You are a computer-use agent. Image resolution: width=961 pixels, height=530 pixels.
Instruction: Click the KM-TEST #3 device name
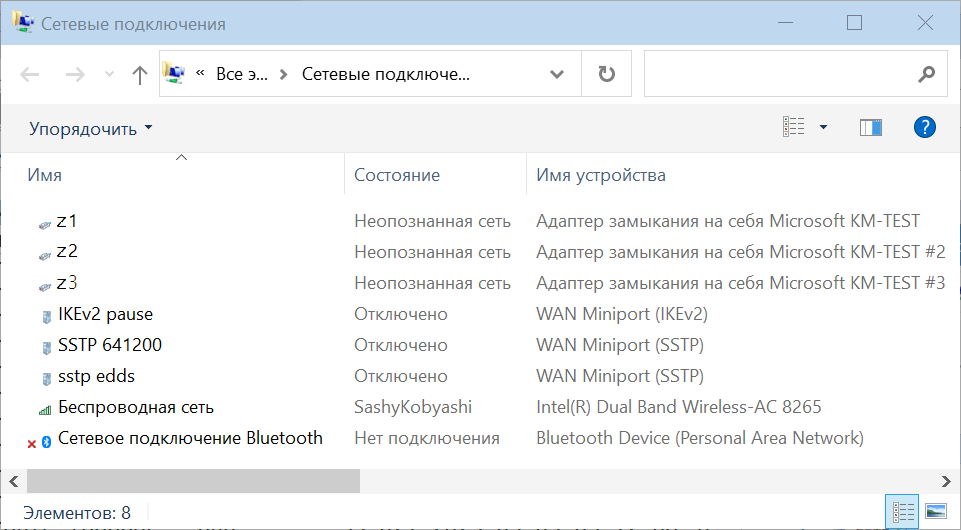coord(740,283)
